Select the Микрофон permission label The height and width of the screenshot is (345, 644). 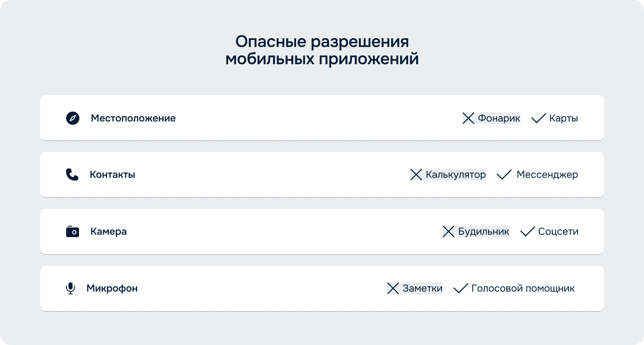pyautogui.click(x=112, y=288)
